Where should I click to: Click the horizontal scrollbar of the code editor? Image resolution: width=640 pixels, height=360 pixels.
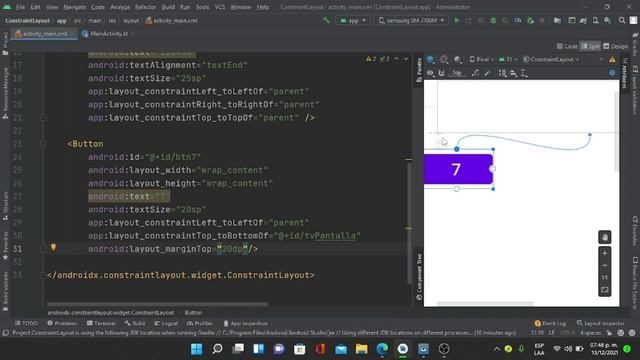[x=158, y=304]
